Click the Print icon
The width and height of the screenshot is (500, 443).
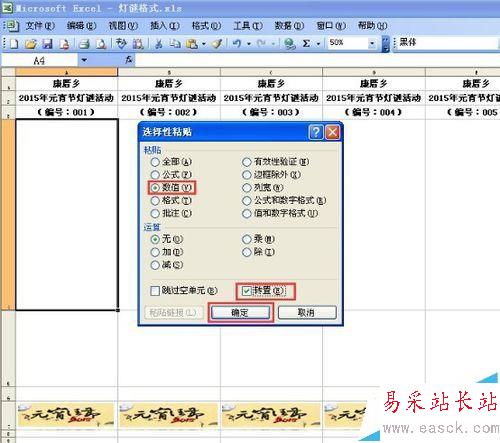tap(84, 44)
